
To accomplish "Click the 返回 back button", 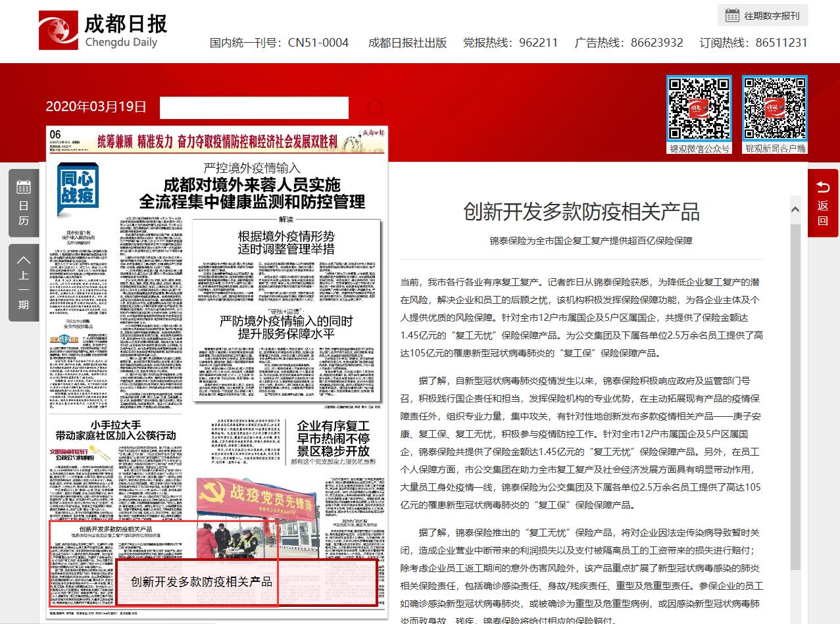I will click(x=823, y=203).
